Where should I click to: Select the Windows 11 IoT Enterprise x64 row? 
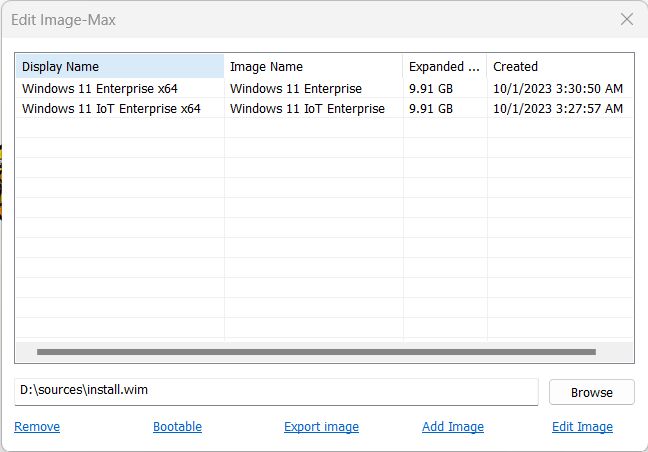click(324, 108)
